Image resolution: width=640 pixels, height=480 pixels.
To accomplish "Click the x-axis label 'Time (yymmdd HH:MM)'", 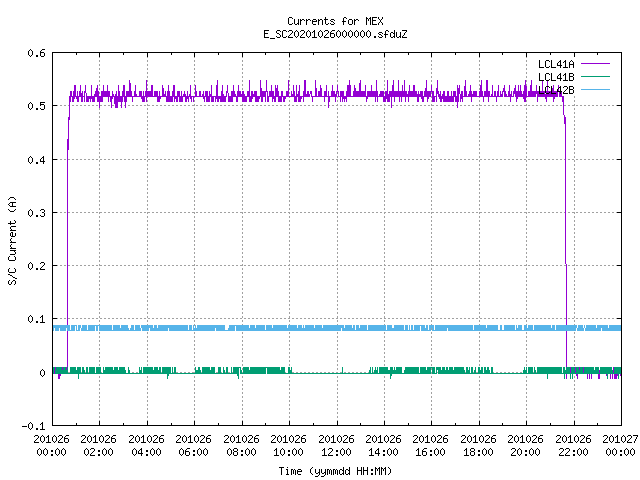I will pyautogui.click(x=335, y=471).
